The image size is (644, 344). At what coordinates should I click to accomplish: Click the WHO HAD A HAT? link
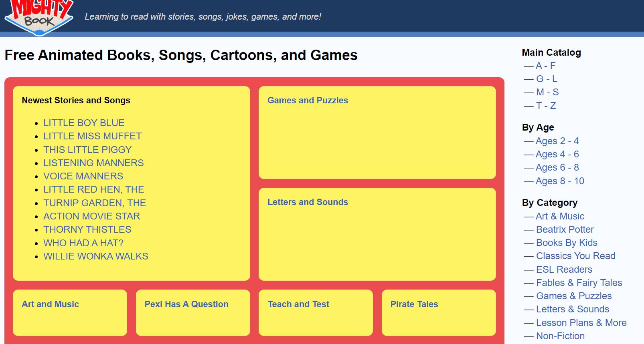point(83,243)
